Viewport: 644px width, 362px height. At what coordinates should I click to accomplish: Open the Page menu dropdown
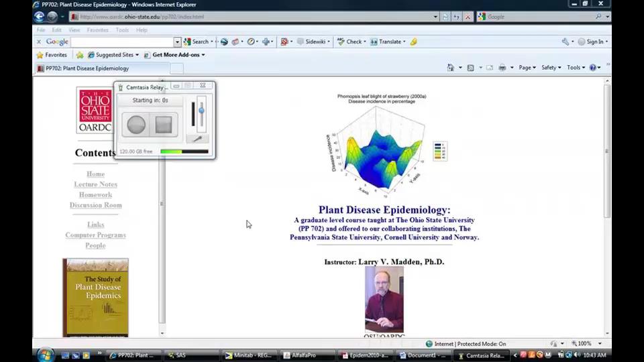pyautogui.click(x=527, y=67)
